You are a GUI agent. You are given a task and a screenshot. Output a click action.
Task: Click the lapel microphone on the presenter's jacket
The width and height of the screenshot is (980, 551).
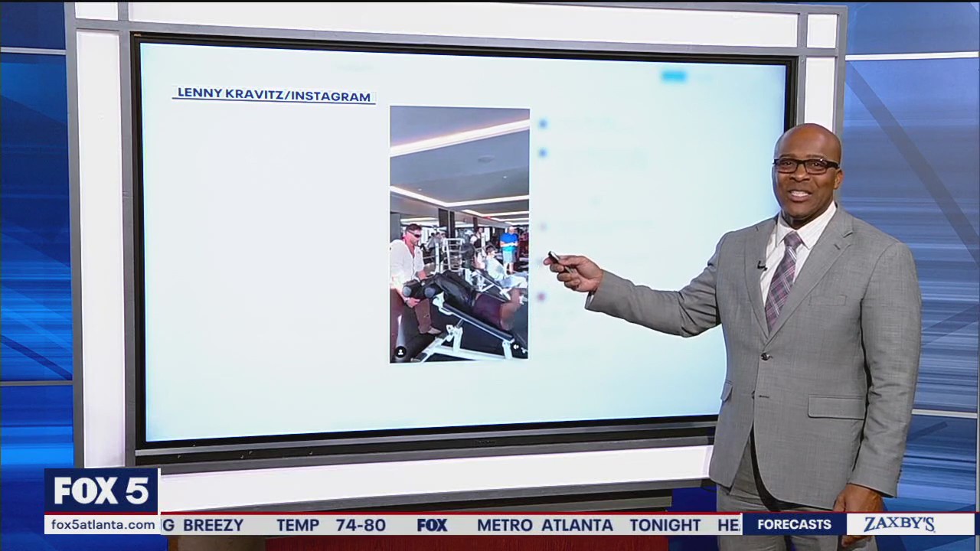[762, 266]
